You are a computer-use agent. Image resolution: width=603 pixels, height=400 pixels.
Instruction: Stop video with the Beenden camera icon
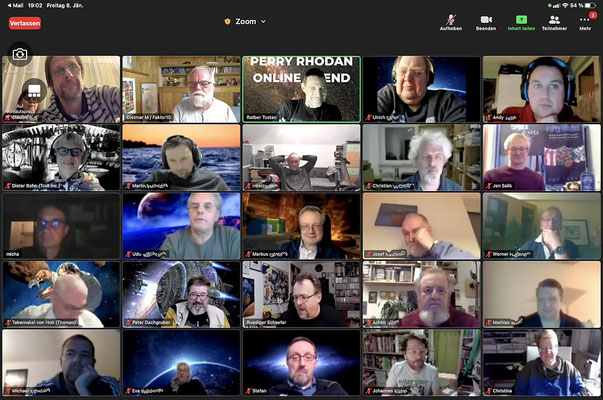[x=486, y=20]
